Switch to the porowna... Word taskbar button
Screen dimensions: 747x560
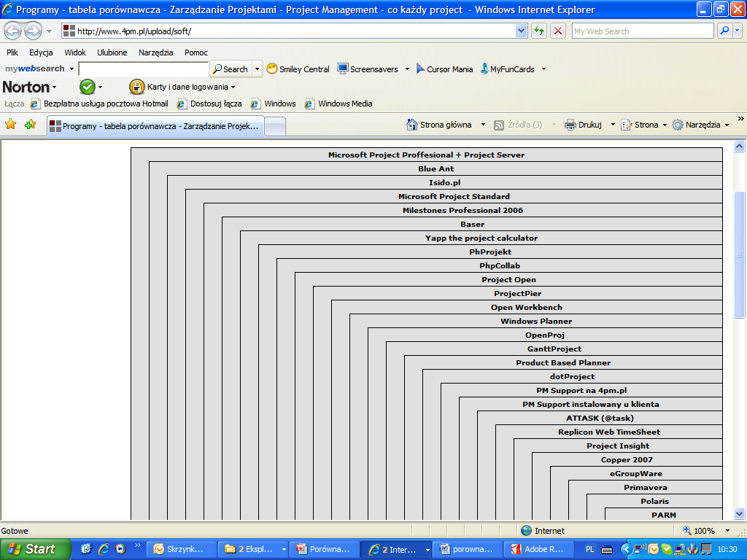click(466, 549)
